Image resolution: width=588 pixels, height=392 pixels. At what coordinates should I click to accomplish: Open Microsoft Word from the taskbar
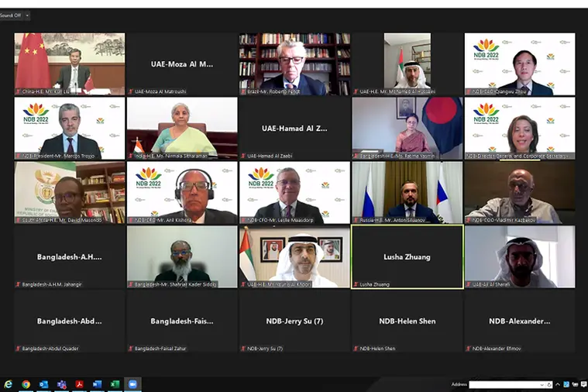tap(97, 384)
